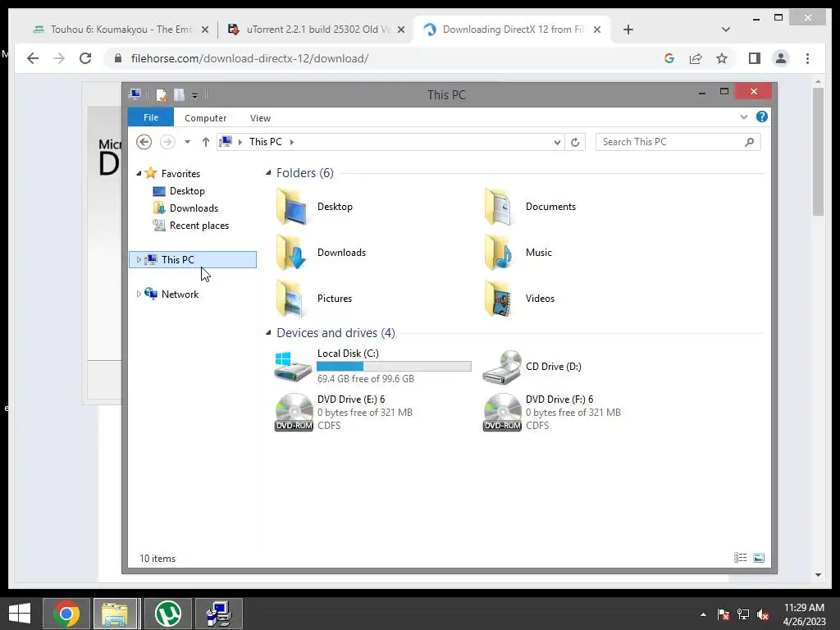Switch to Downloading DirectX 12 tab
Image resolution: width=840 pixels, height=630 pixels.
click(512, 30)
